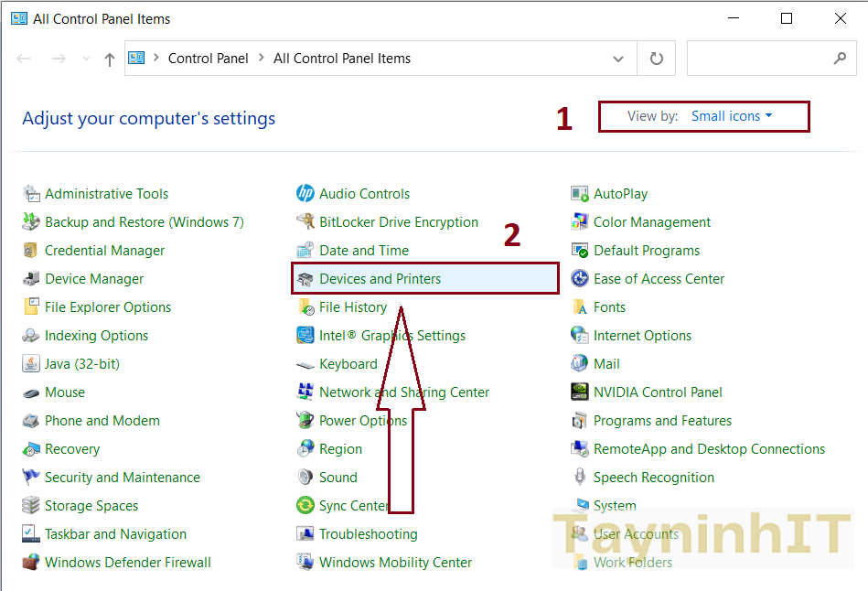This screenshot has width=868, height=591.
Task: Click the HP Audio Controls icon
Action: 305,194
